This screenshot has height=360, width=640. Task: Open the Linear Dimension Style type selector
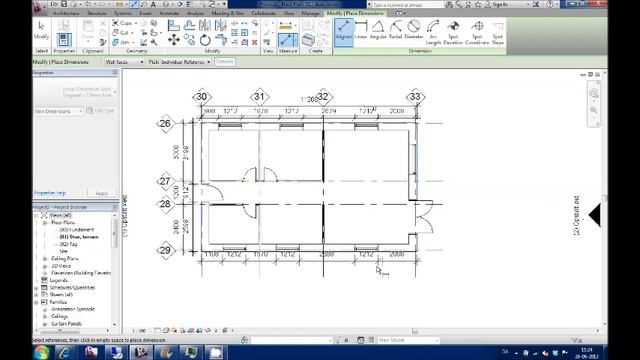76,92
